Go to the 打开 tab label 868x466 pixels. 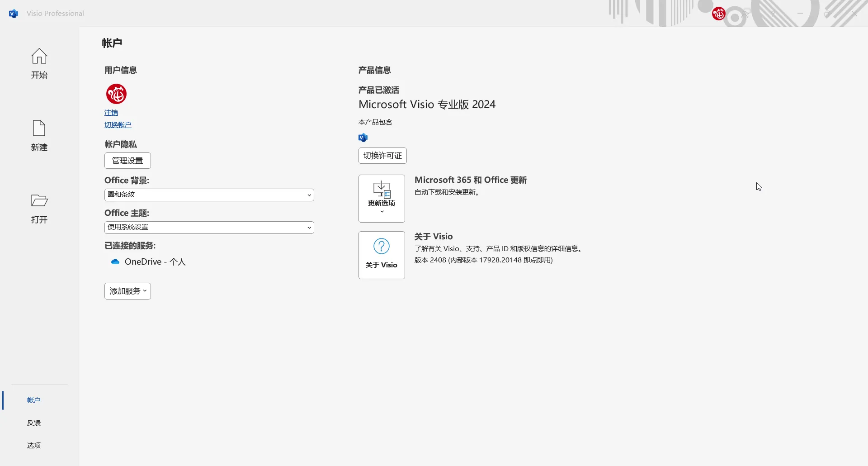(x=39, y=219)
